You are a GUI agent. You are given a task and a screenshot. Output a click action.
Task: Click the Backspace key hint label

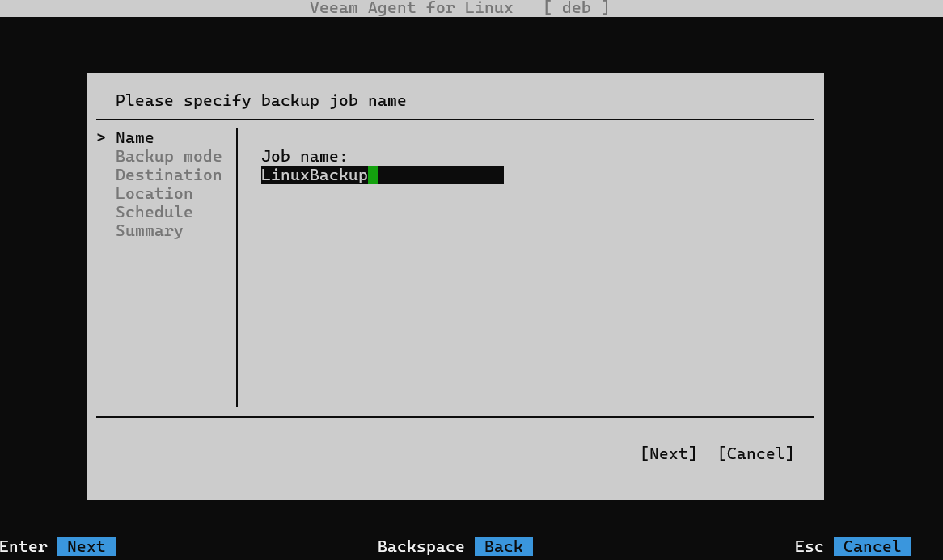pos(421,547)
